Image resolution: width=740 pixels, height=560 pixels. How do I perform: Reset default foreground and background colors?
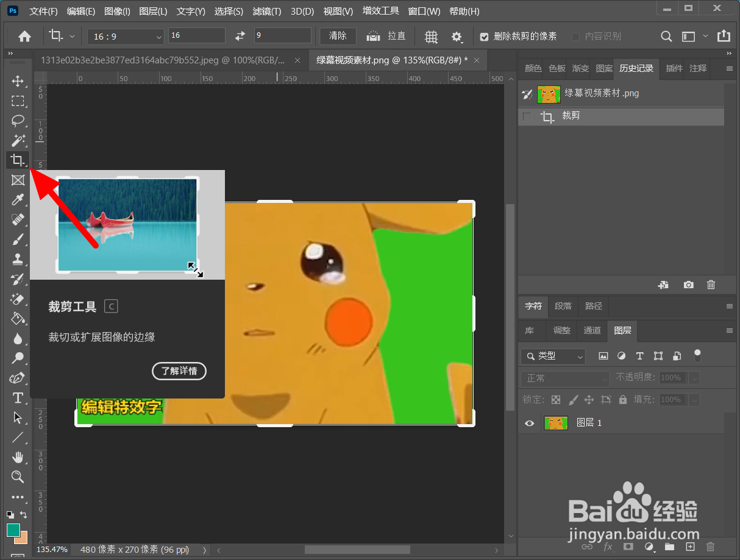tap(10, 515)
